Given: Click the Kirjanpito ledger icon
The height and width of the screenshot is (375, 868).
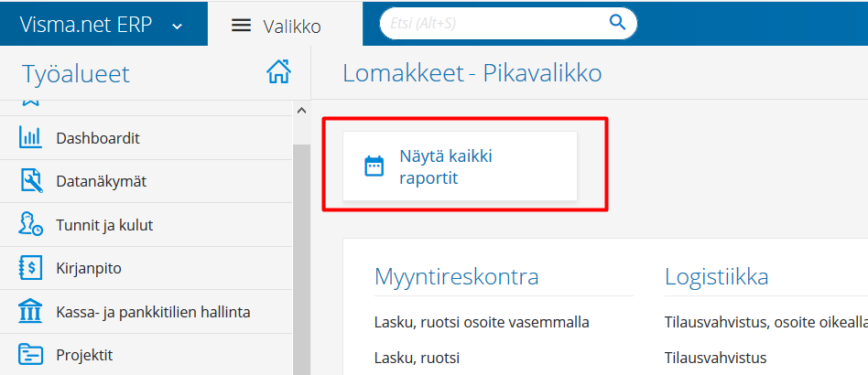Looking at the screenshot, I should (x=30, y=269).
